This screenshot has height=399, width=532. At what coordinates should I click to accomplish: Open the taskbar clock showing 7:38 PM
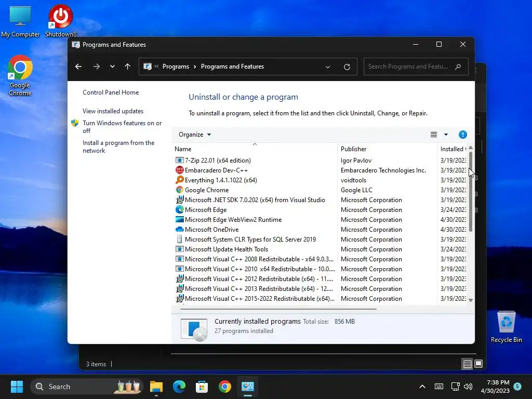click(495, 387)
